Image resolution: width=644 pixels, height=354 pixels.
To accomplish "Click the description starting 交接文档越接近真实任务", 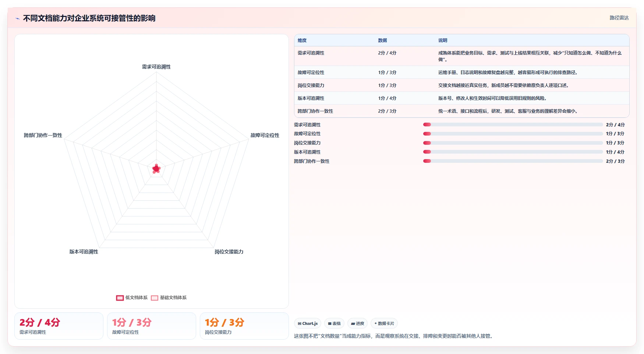I will coord(504,85).
